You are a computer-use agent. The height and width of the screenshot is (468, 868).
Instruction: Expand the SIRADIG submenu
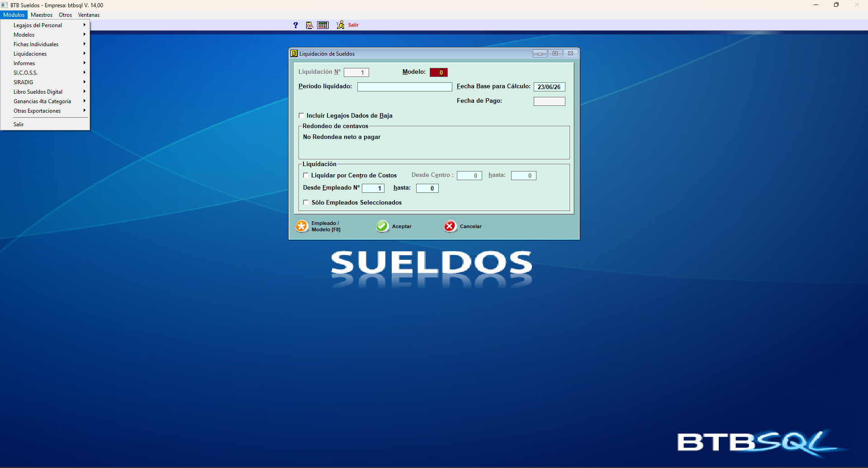pos(45,82)
